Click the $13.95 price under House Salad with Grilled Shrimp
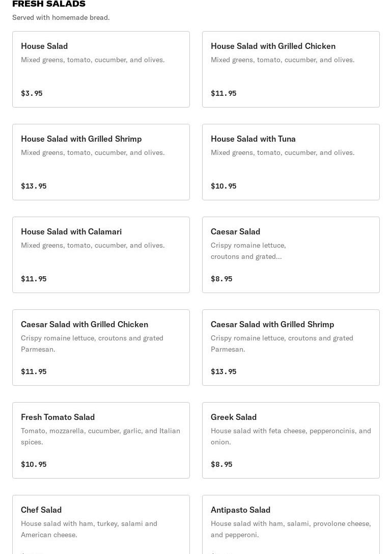392x554 pixels. click(x=34, y=186)
